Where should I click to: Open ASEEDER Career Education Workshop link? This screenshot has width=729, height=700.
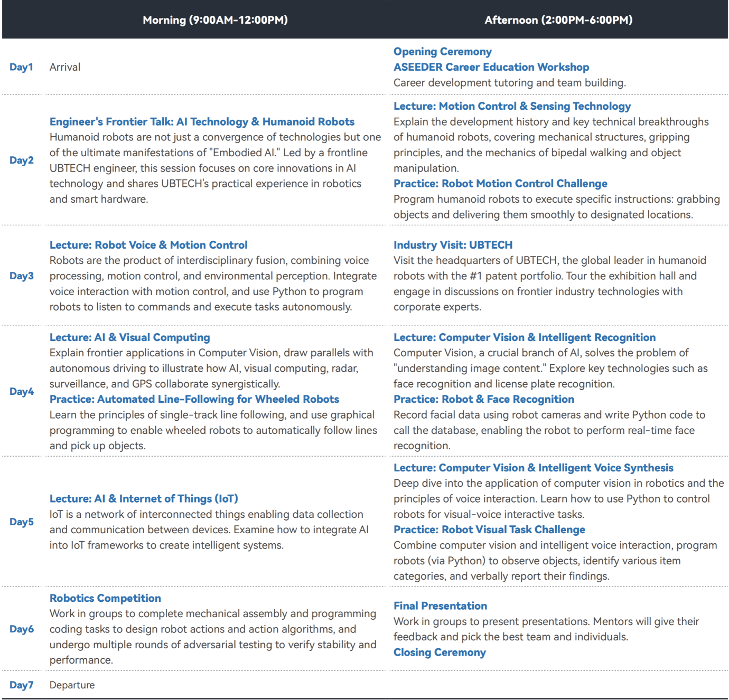pyautogui.click(x=491, y=67)
